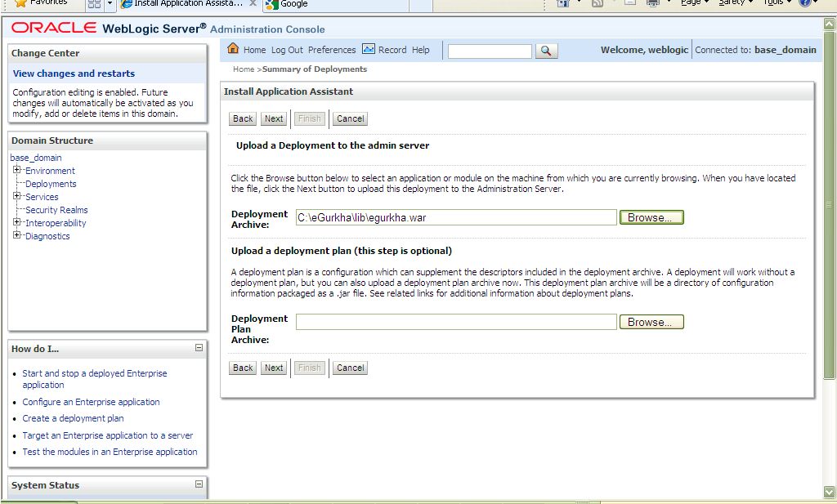Click the Home text link in the toolbar

[254, 50]
